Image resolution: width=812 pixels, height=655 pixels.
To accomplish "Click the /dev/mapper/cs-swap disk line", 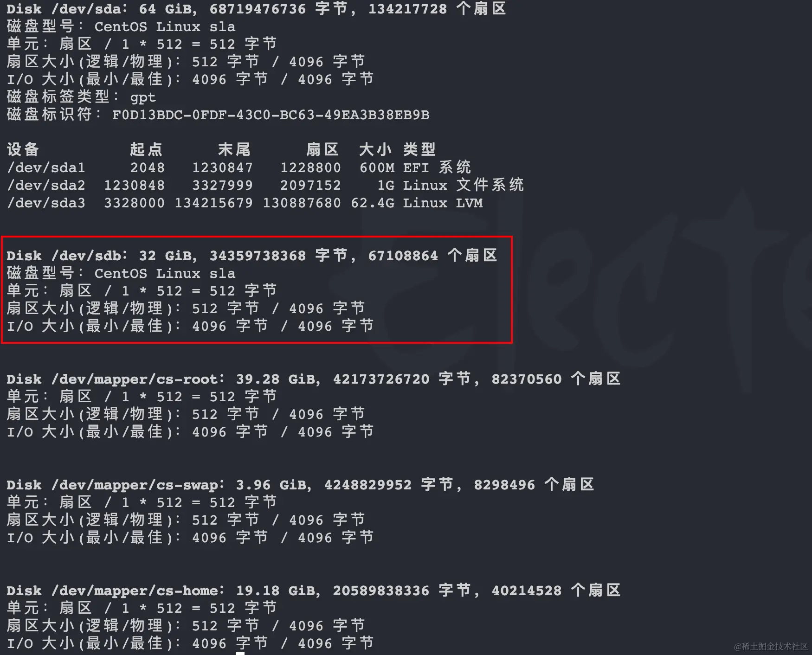I will click(300, 485).
